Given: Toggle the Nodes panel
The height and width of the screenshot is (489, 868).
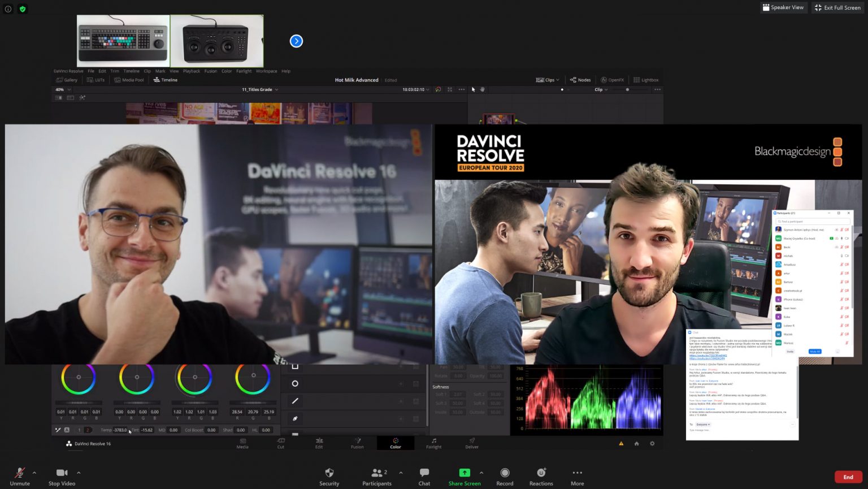Looking at the screenshot, I should pos(580,80).
